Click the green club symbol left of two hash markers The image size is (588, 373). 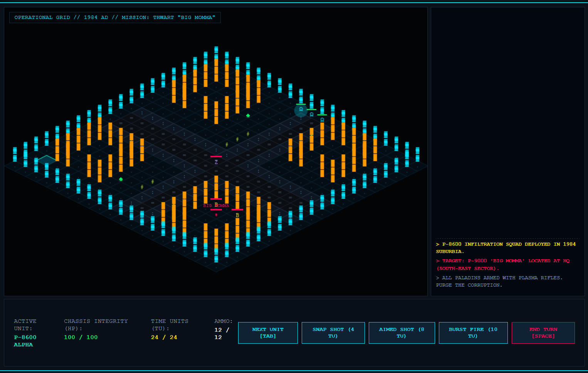coord(121,179)
